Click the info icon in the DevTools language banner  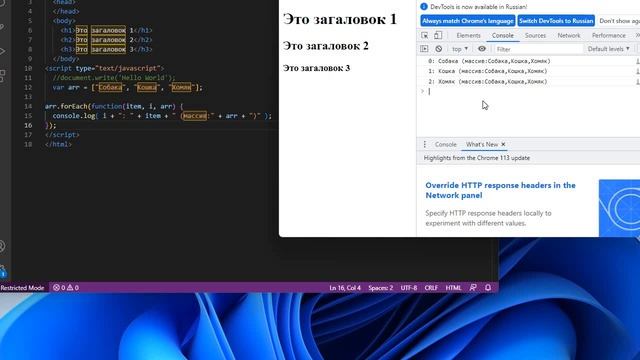click(x=424, y=7)
